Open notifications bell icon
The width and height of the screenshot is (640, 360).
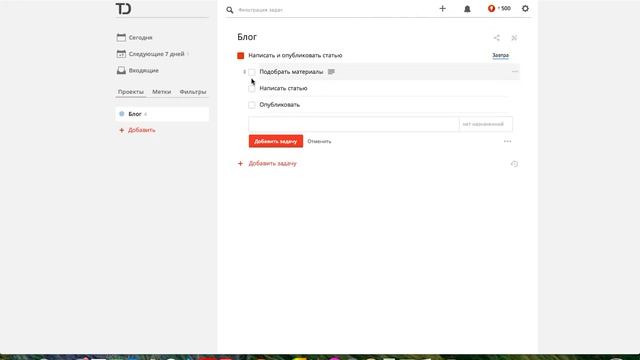click(467, 9)
